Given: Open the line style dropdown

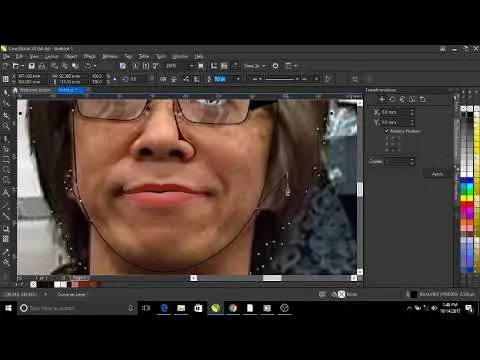Looking at the screenshot, I should tap(282, 79).
